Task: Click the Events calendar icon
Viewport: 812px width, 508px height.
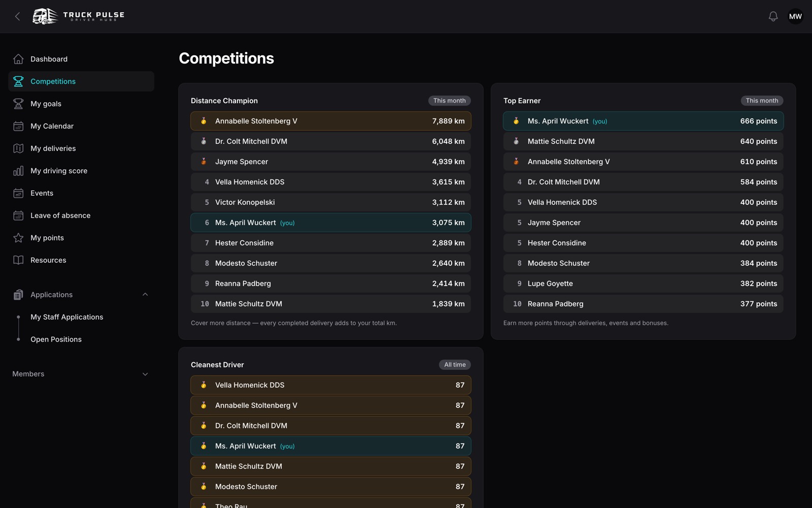Action: click(18, 193)
